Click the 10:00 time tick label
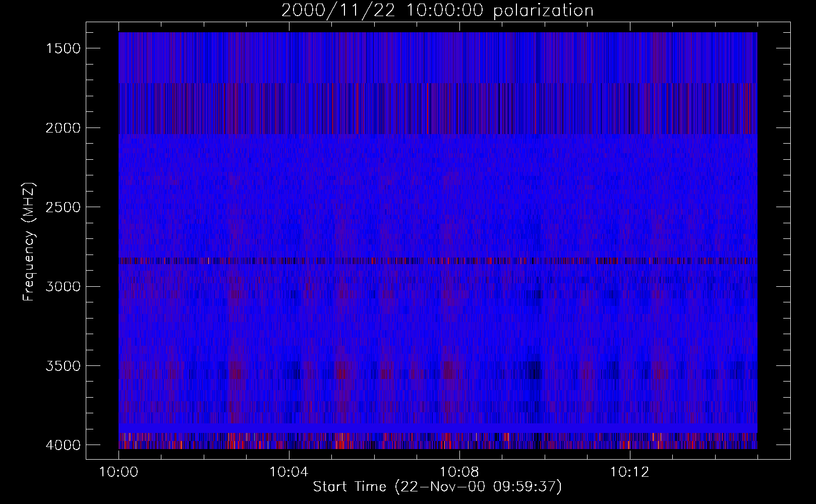Screen dimensions: 816x504 (119, 472)
